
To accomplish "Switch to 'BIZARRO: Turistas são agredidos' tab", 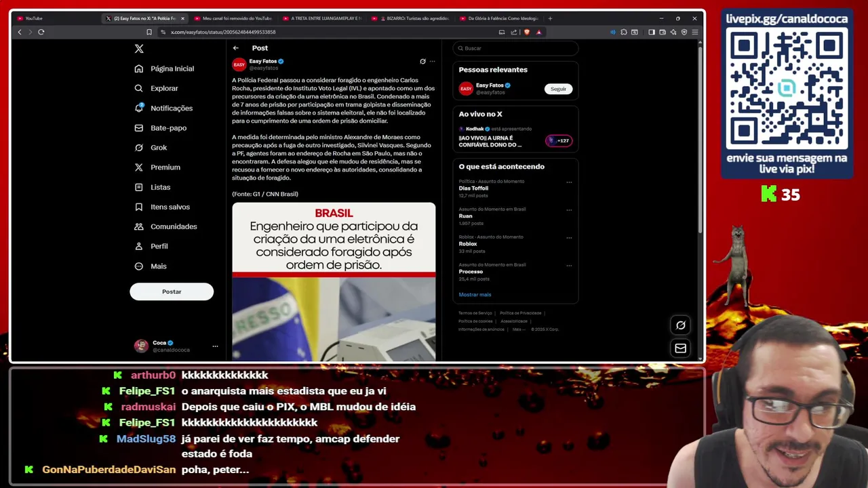I will pyautogui.click(x=410, y=18).
